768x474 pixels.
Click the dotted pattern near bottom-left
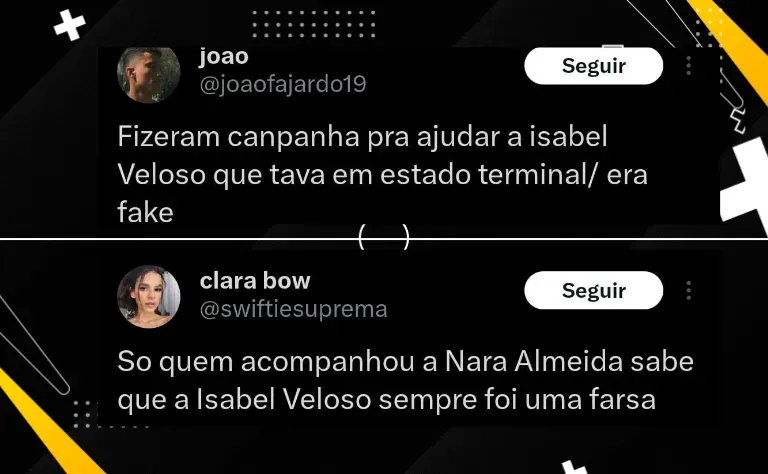110,414
